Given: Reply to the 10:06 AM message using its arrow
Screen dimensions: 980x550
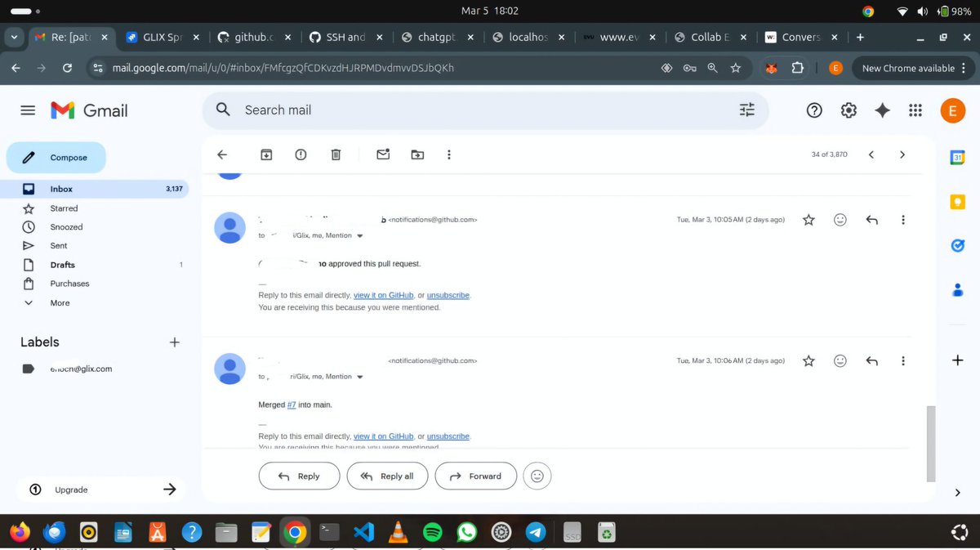Looking at the screenshot, I should 872,360.
